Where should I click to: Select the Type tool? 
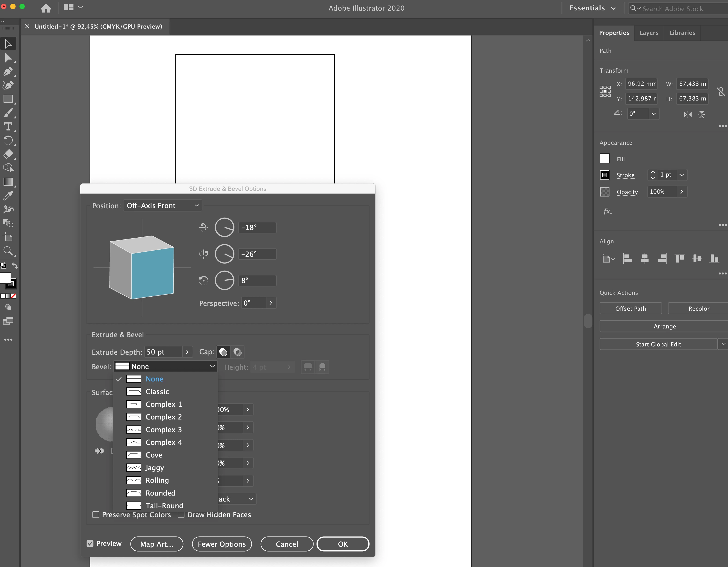coord(8,127)
